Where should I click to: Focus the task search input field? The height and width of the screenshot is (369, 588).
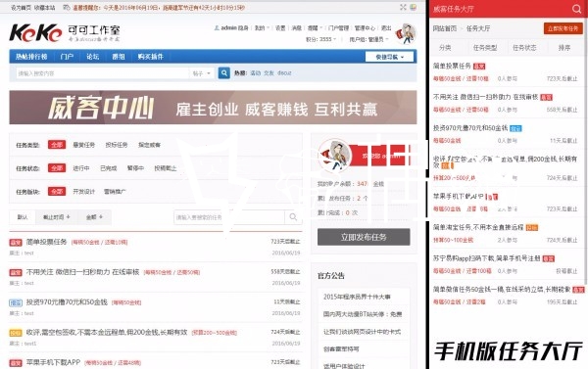(229, 217)
